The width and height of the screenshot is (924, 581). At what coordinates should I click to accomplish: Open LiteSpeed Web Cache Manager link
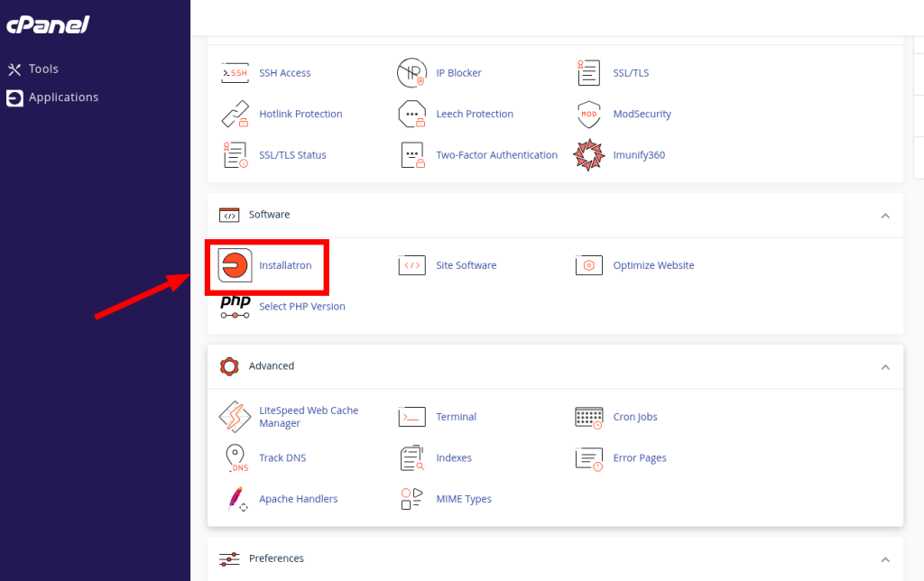tap(309, 417)
